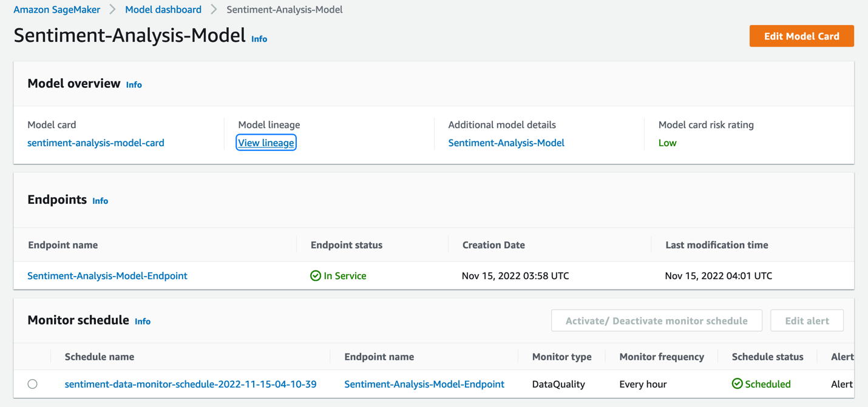The width and height of the screenshot is (868, 407).
Task: Select the sentiment-data-monitor-schedule radio button
Action: 33,384
